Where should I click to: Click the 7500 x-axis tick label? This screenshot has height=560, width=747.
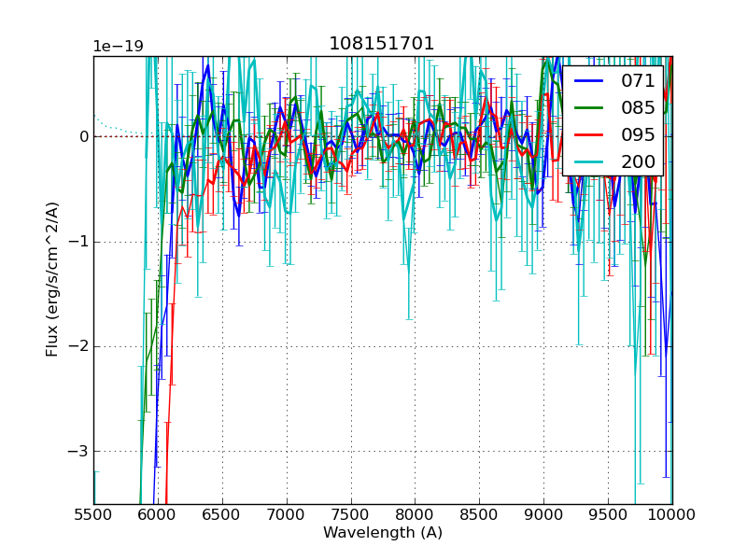coord(351,514)
